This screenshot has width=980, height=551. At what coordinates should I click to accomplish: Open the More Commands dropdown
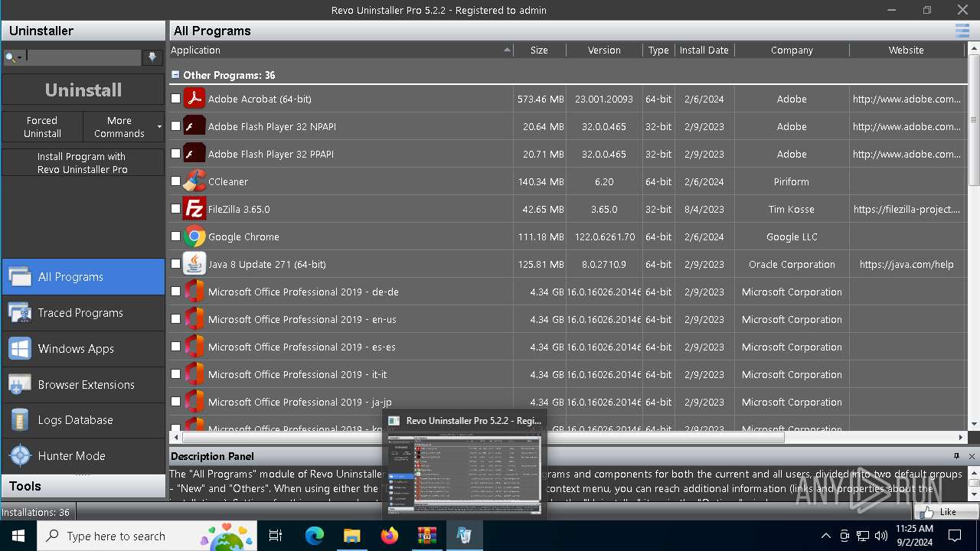(123, 126)
